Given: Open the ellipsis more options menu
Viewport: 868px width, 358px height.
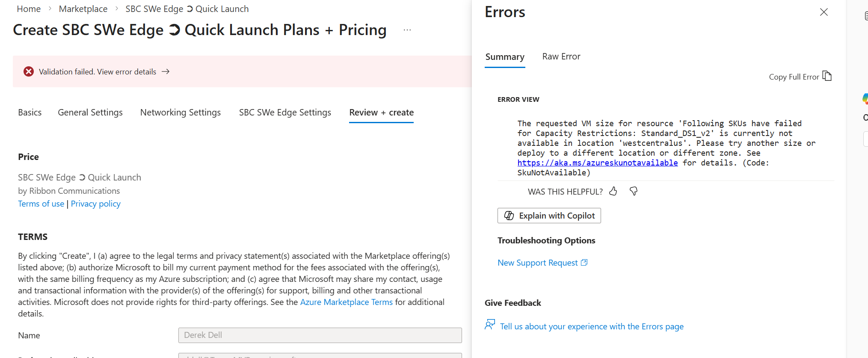Looking at the screenshot, I should click(407, 30).
